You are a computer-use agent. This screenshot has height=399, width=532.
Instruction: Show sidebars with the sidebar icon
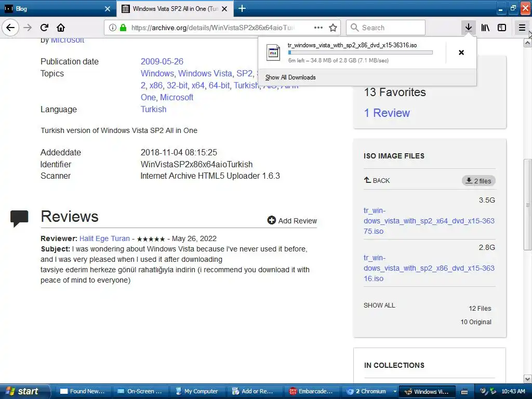(x=502, y=28)
